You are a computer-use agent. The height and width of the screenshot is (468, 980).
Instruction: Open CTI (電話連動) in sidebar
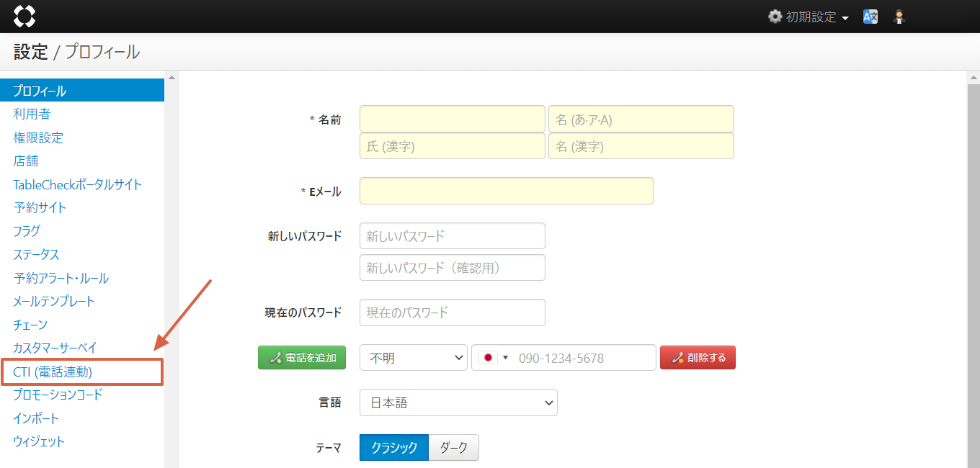[53, 372]
